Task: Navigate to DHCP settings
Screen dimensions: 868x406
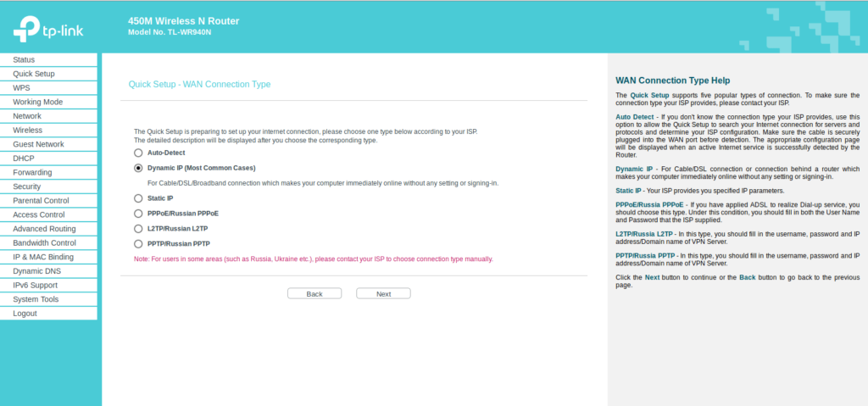Action: 24,159
